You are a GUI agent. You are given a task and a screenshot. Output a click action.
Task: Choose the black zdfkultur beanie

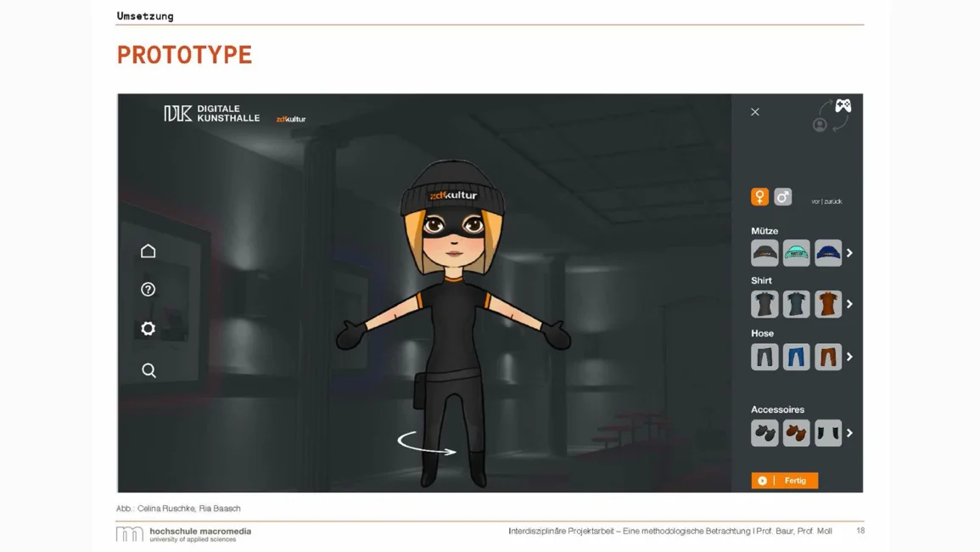click(764, 253)
